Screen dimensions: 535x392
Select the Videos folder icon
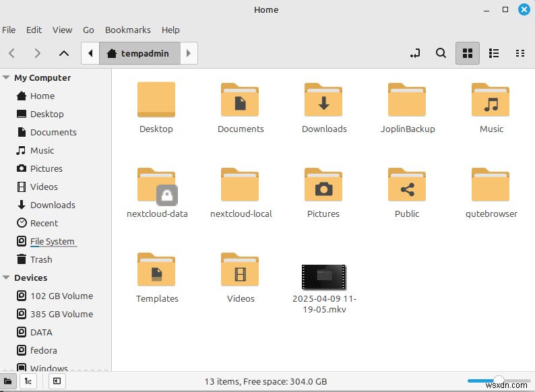pyautogui.click(x=240, y=269)
